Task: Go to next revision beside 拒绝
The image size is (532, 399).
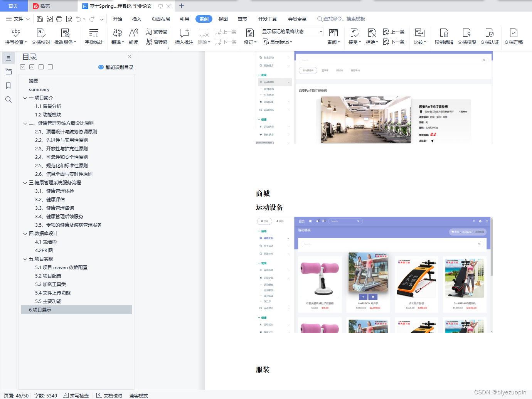Action: coord(394,42)
